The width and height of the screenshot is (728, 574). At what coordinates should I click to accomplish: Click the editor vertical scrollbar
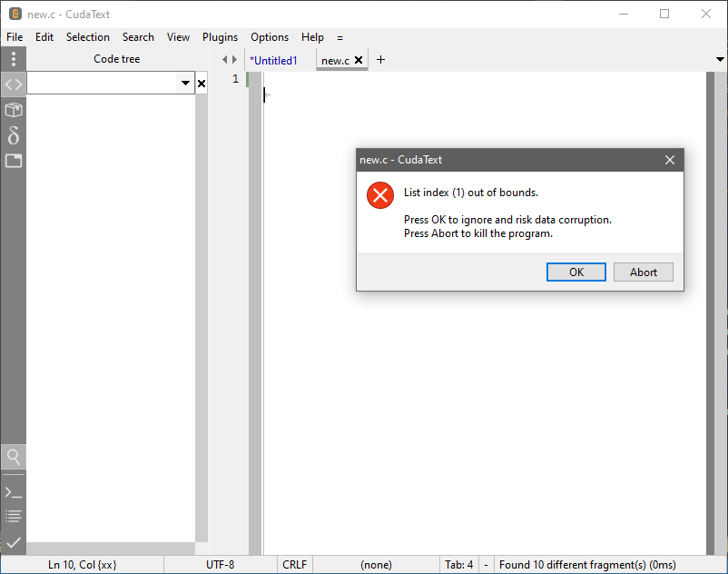click(721, 313)
